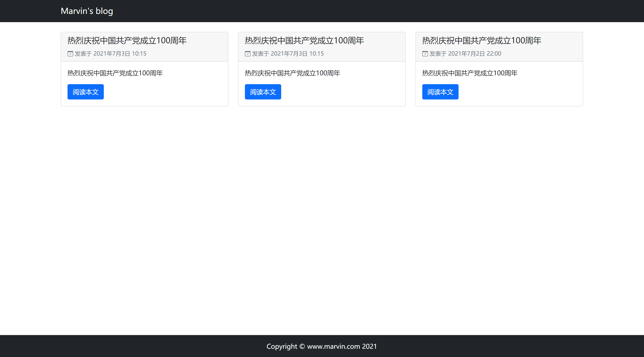Screen dimensions: 644x357
Task: Click 阅读本文 button in middle card
Action: point(263,92)
